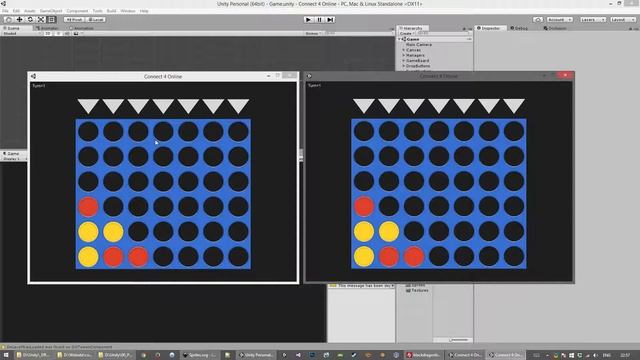
Task: Open the Edit menu
Action: point(16,11)
